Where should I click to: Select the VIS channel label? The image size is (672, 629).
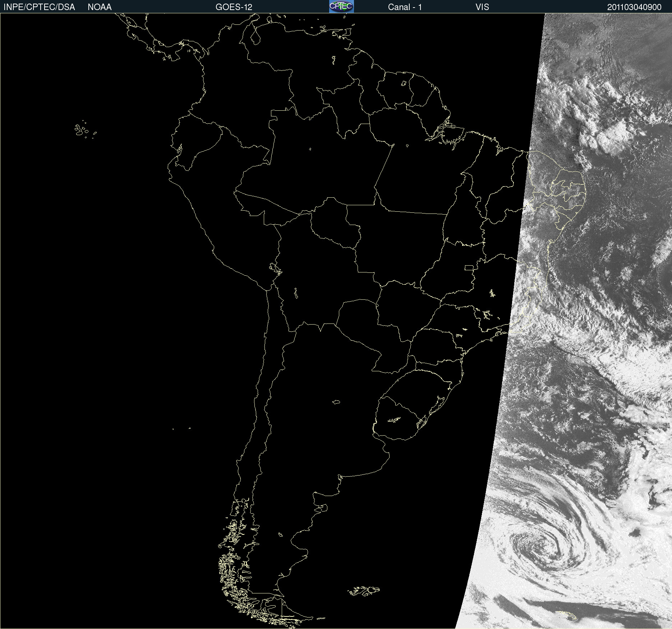point(482,7)
